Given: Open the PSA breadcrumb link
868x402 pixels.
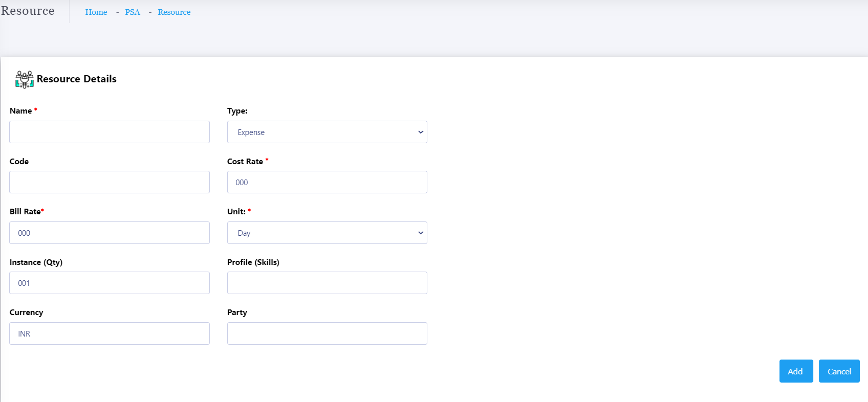Looking at the screenshot, I should (x=133, y=12).
